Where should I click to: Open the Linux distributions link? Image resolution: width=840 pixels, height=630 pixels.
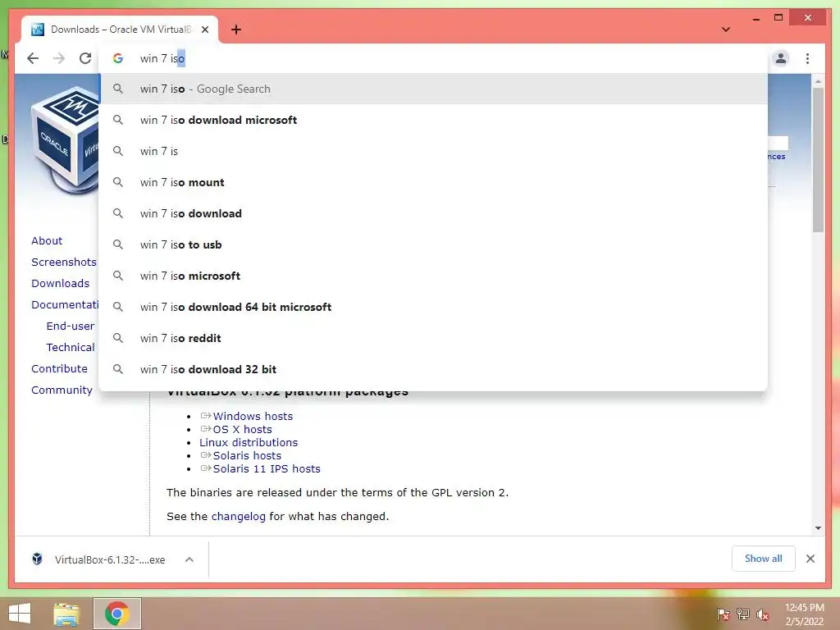tap(249, 442)
